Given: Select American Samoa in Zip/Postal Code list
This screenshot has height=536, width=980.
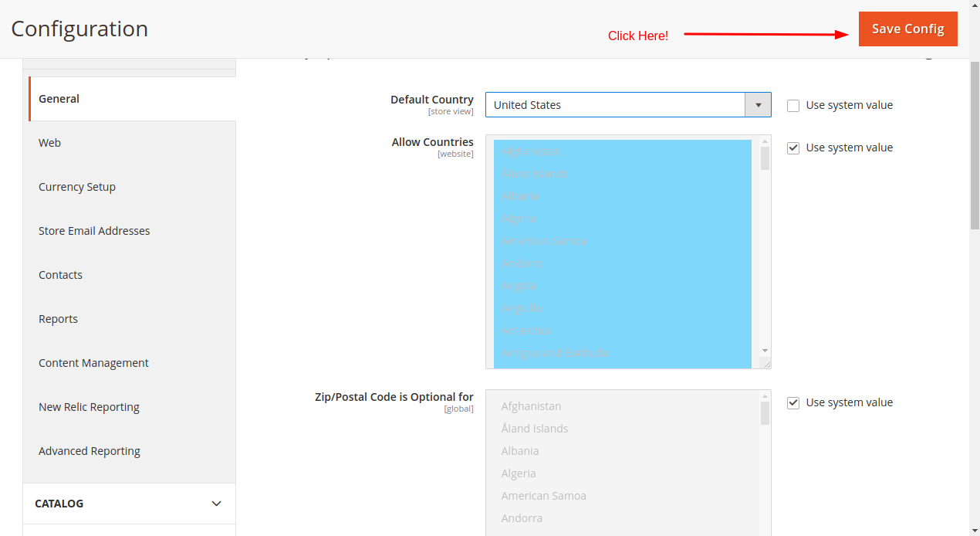Looking at the screenshot, I should pos(623,496).
